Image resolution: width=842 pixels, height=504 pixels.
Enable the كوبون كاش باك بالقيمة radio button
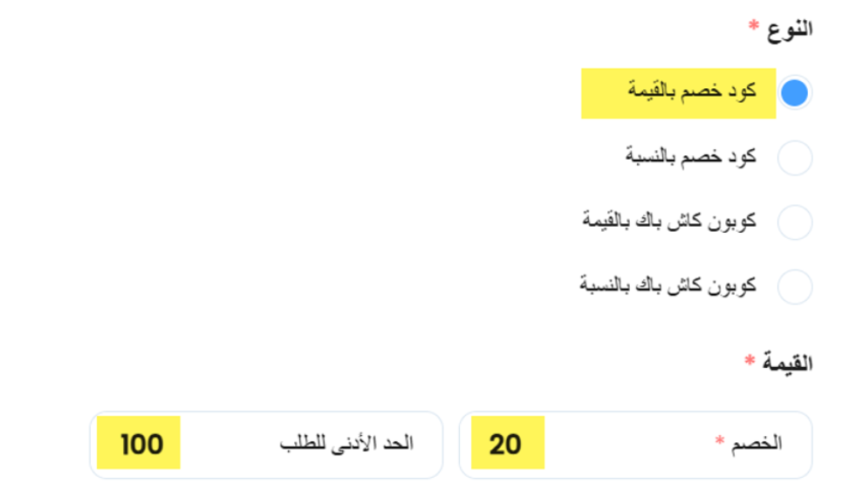coord(794,222)
